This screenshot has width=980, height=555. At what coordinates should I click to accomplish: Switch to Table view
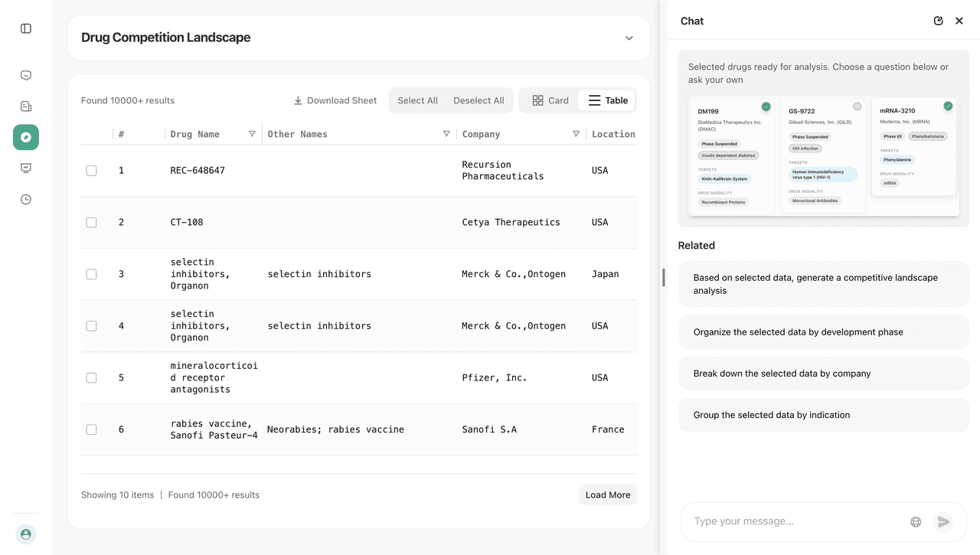(608, 100)
